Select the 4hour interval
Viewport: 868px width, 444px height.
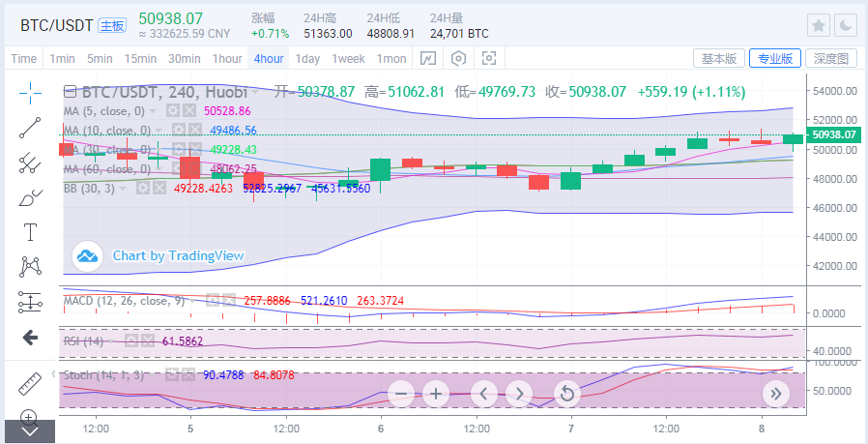269,59
